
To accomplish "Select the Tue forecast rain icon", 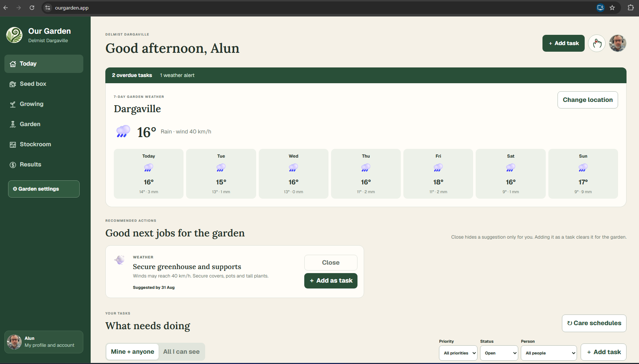I will click(221, 168).
